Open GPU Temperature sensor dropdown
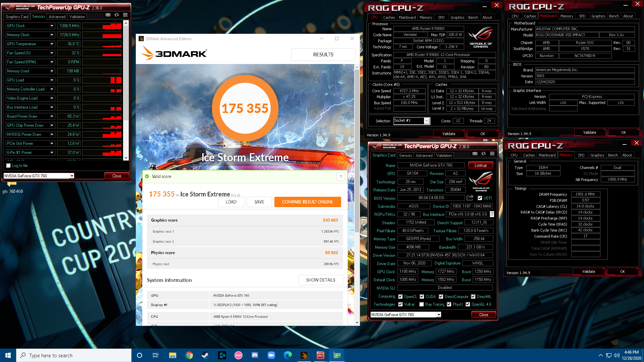The height and width of the screenshot is (362, 644). [x=52, y=44]
